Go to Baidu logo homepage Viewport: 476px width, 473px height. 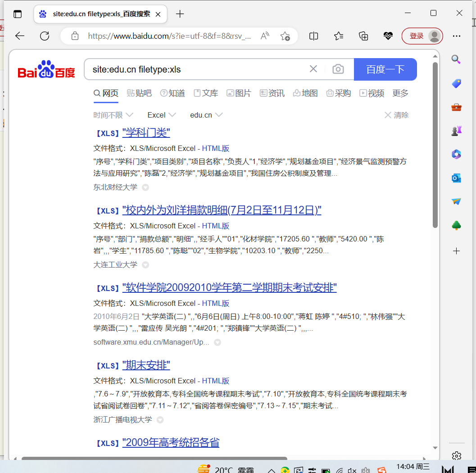click(x=46, y=69)
